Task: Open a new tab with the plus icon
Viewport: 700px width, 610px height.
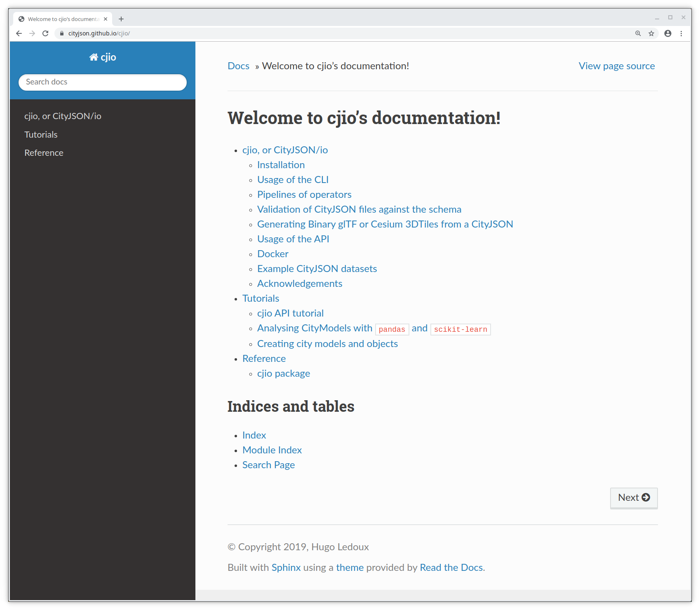Action: coord(121,19)
